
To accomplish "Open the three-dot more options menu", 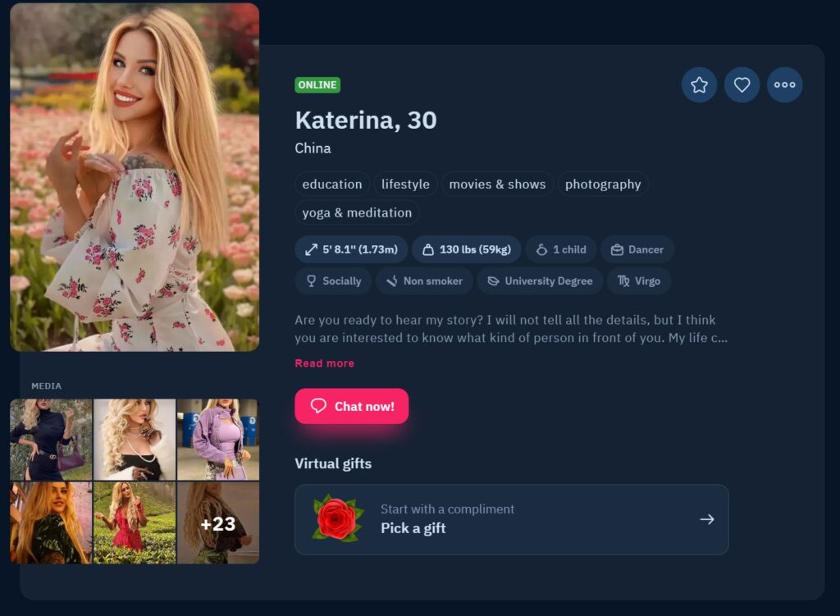I will point(784,84).
